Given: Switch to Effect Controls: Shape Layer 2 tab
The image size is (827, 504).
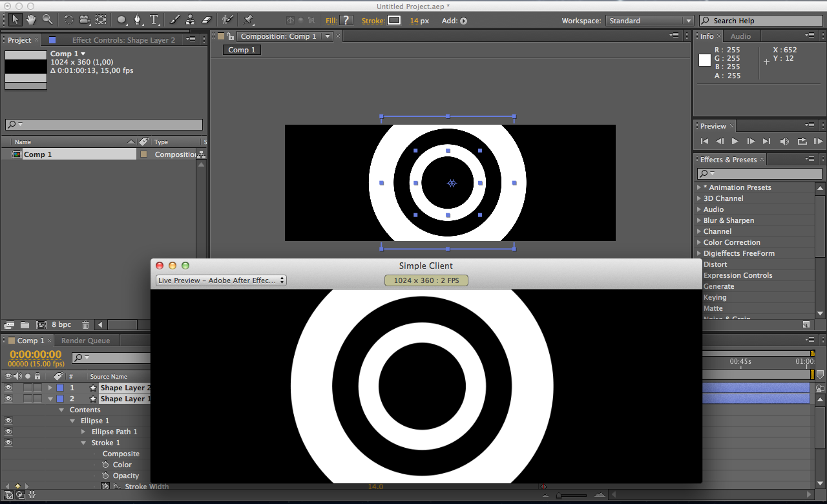Looking at the screenshot, I should click(123, 40).
